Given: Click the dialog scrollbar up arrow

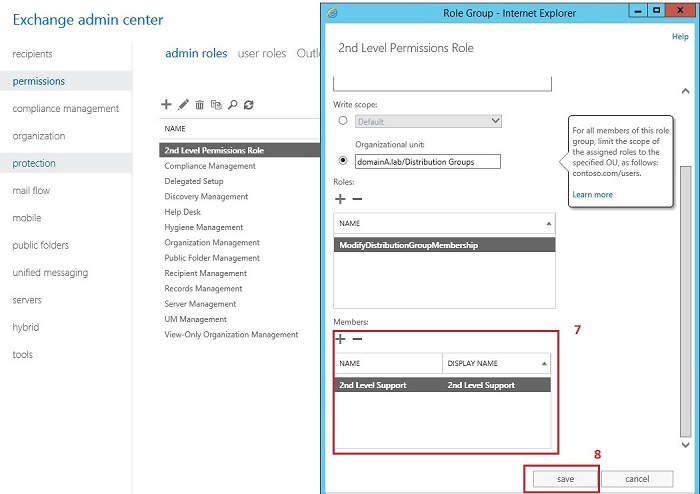Looking at the screenshot, I should click(x=686, y=91).
